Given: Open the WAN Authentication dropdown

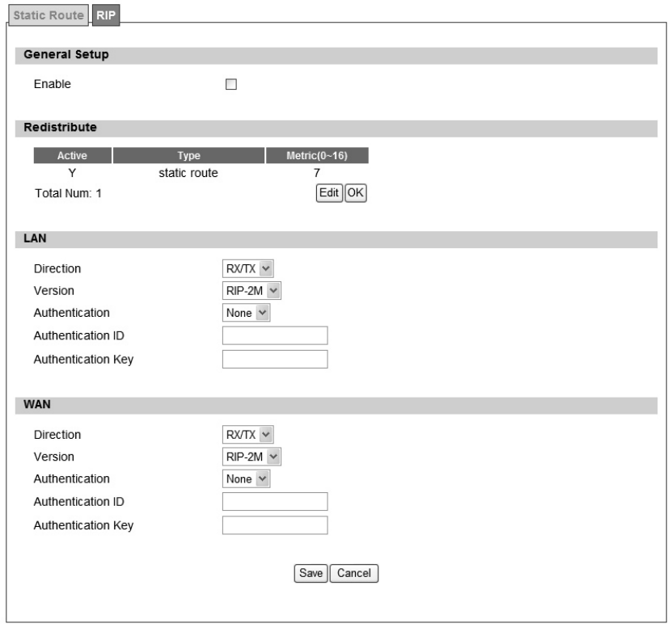Looking at the screenshot, I should pos(246,479).
